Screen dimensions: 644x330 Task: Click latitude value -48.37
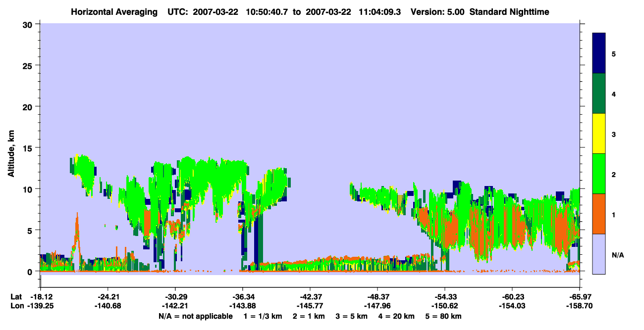click(x=377, y=297)
